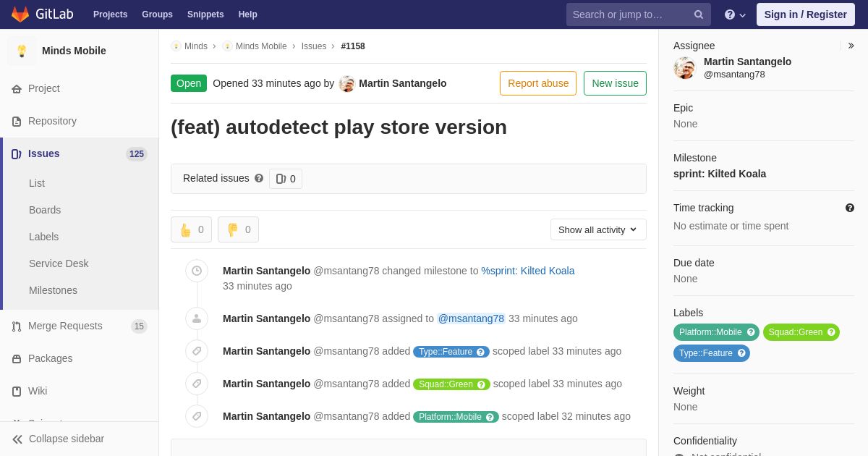Click the label icon on Squad::Green activity entry
This screenshot has height=456, width=868.
tap(197, 384)
